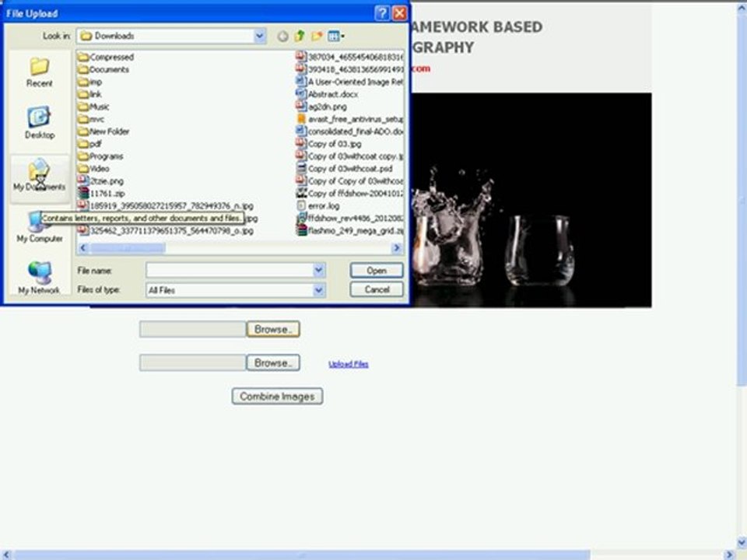Select the New Folder item
This screenshot has width=747, height=560.
coord(103,131)
